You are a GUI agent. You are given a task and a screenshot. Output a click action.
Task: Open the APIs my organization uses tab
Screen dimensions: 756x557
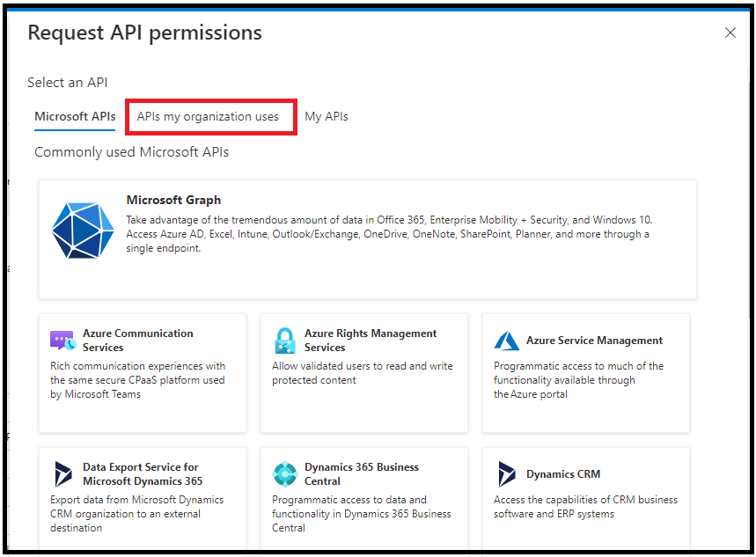(x=210, y=116)
